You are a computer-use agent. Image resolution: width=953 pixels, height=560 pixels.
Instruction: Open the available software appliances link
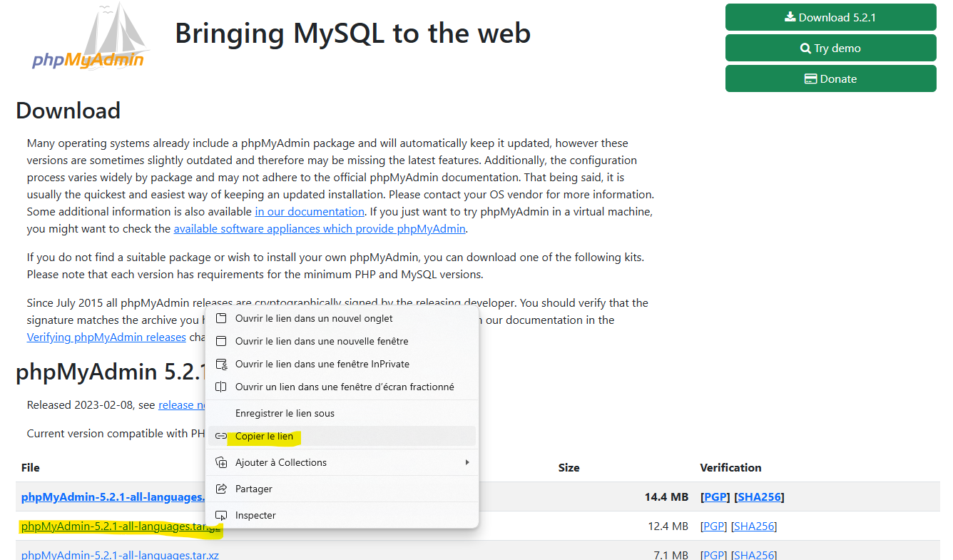coord(320,228)
